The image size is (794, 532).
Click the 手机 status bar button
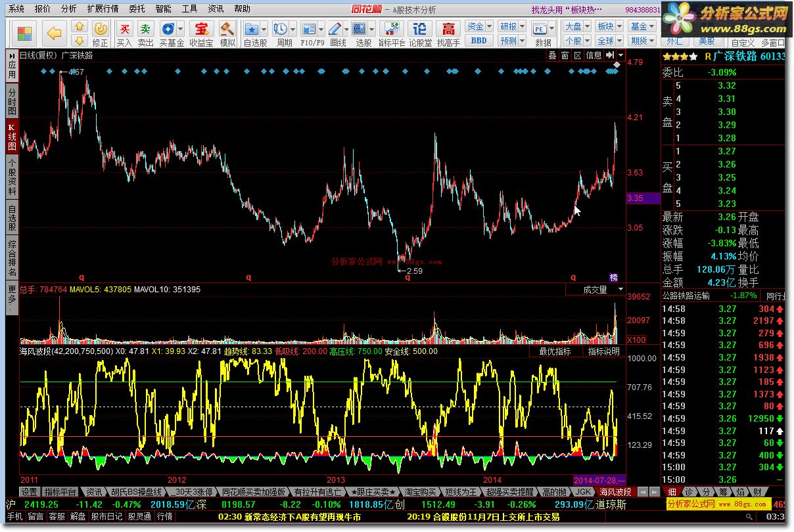(14, 517)
